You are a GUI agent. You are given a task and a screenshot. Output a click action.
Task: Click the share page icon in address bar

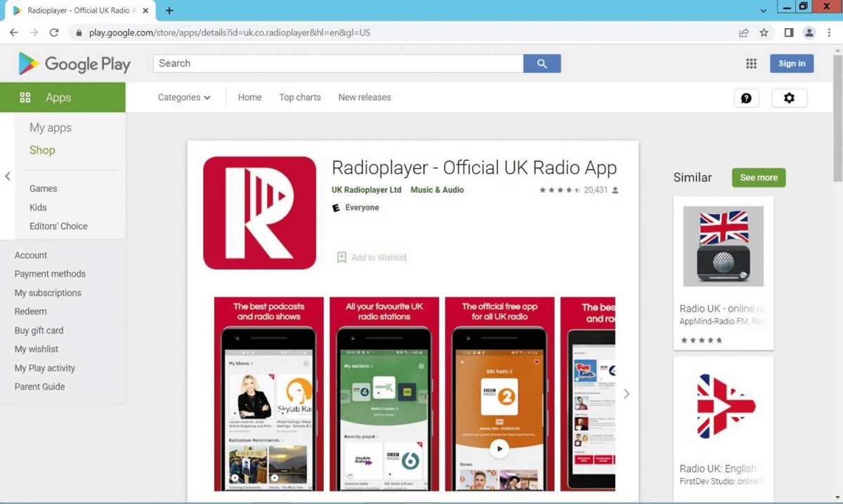click(743, 32)
